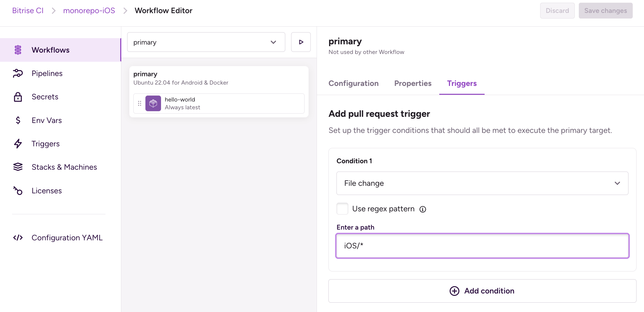This screenshot has width=644, height=312.
Task: Click the 'Workflow Editor' breadcrumb text
Action: click(163, 11)
